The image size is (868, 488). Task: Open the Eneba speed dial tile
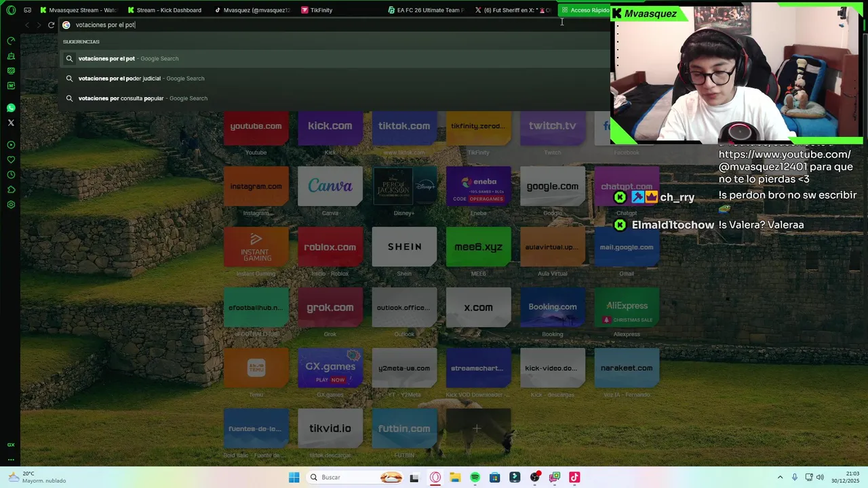pyautogui.click(x=478, y=186)
